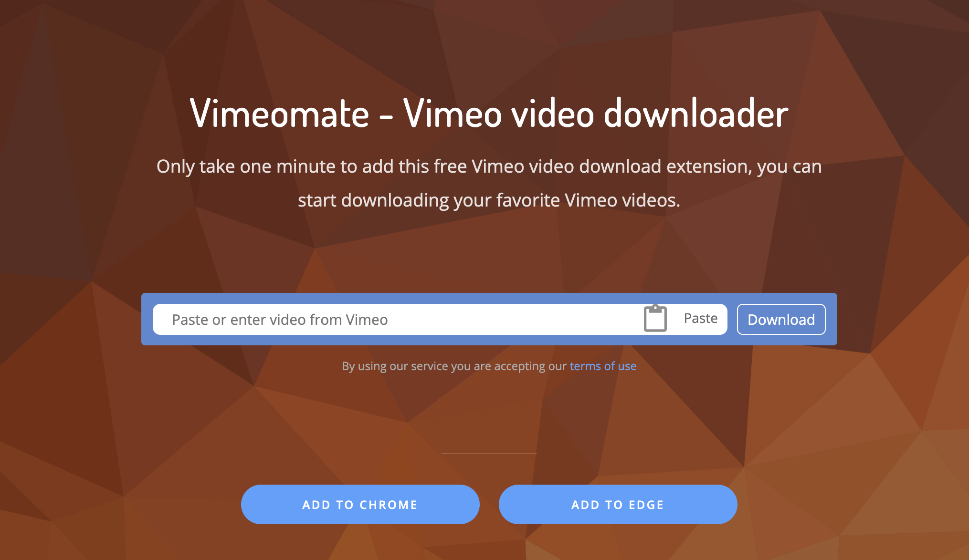The height and width of the screenshot is (560, 969).
Task: Click the word Vimeomate in the heading
Action: [279, 114]
